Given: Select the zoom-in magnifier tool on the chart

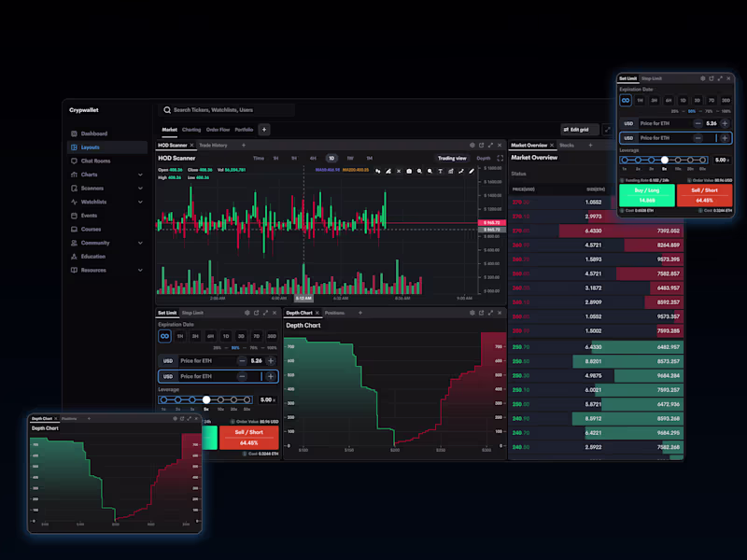Looking at the screenshot, I should [x=419, y=172].
